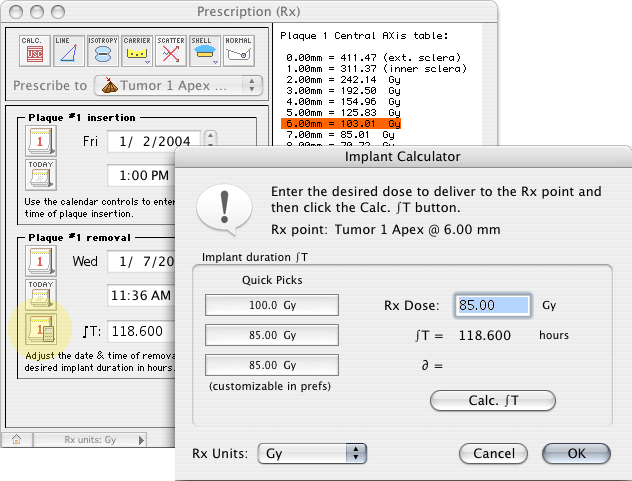The width and height of the screenshot is (632, 481).
Task: Click the ∫T 118.600 duration field
Action: [142, 331]
